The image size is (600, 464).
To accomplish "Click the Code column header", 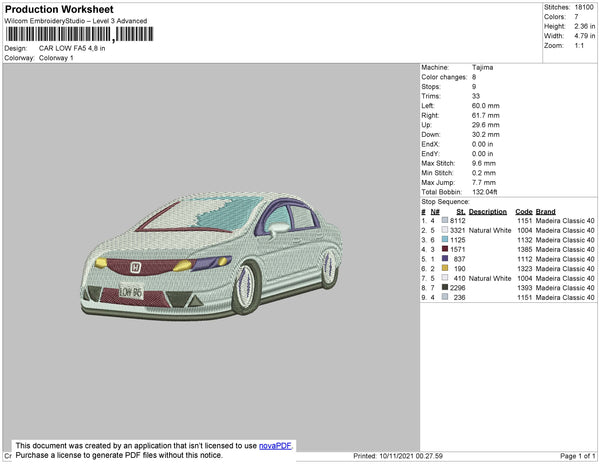I will click(x=523, y=212).
